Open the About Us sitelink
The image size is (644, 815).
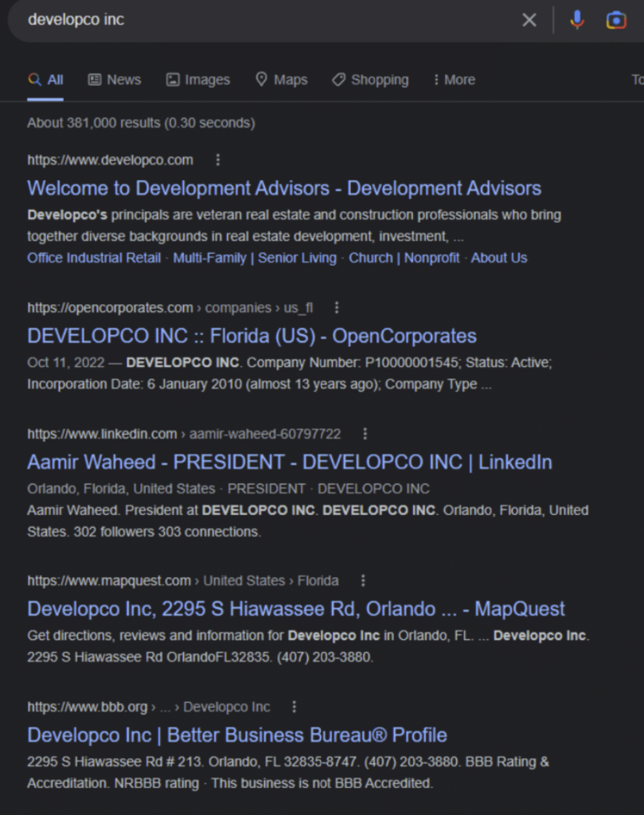499,258
